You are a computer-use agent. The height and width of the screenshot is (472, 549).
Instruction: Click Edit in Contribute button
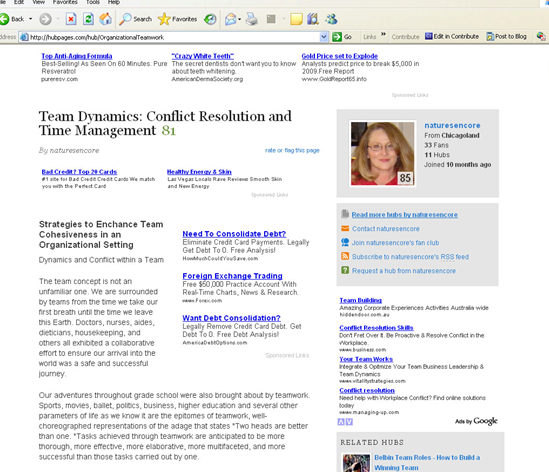pos(452,36)
